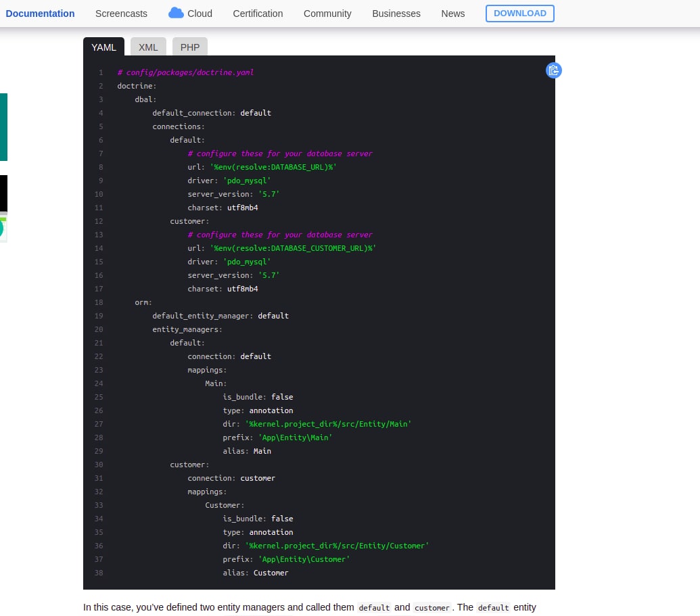The height and width of the screenshot is (616, 700).
Task: Select the YAML code tab
Action: pos(103,47)
